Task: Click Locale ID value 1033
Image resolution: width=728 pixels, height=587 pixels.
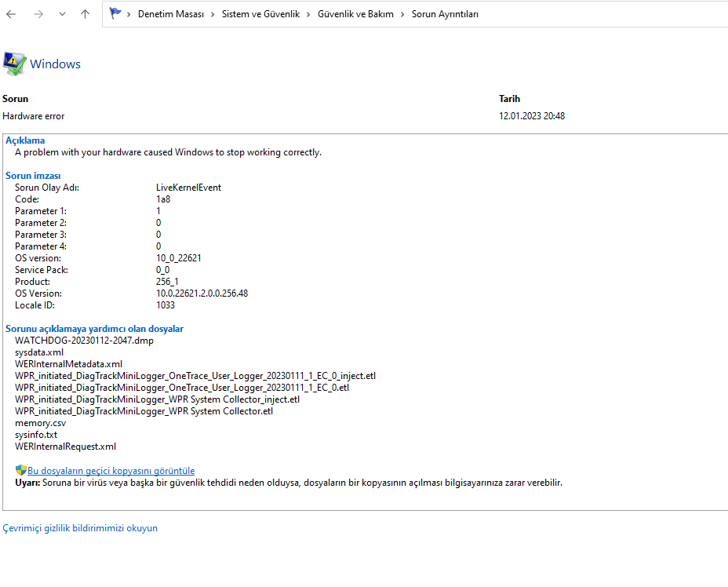Action: pyautogui.click(x=166, y=305)
